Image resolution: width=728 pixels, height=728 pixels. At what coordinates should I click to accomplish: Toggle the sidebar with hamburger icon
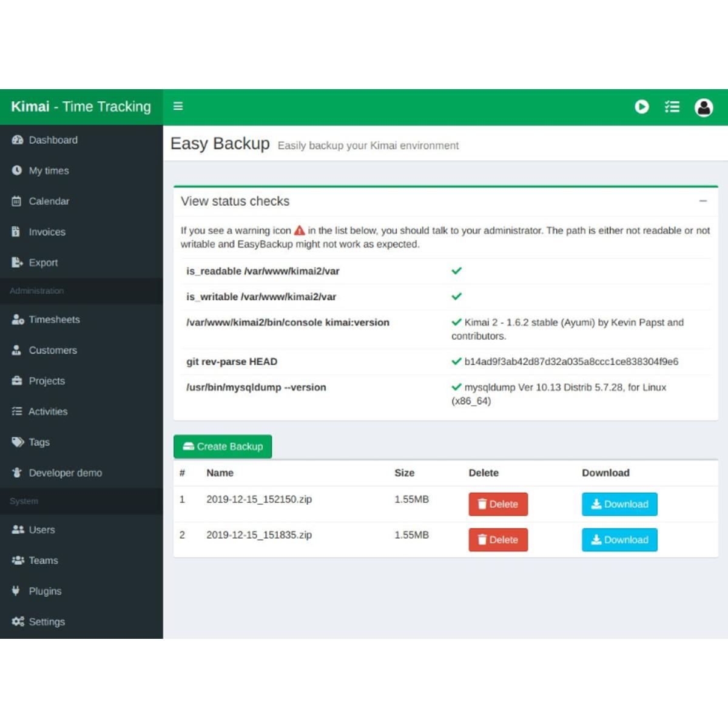(178, 106)
